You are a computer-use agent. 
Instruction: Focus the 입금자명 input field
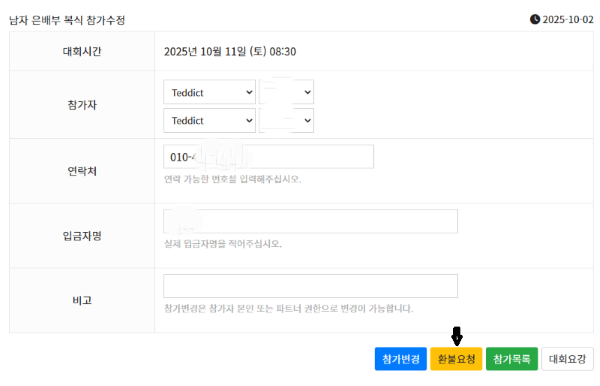310,221
